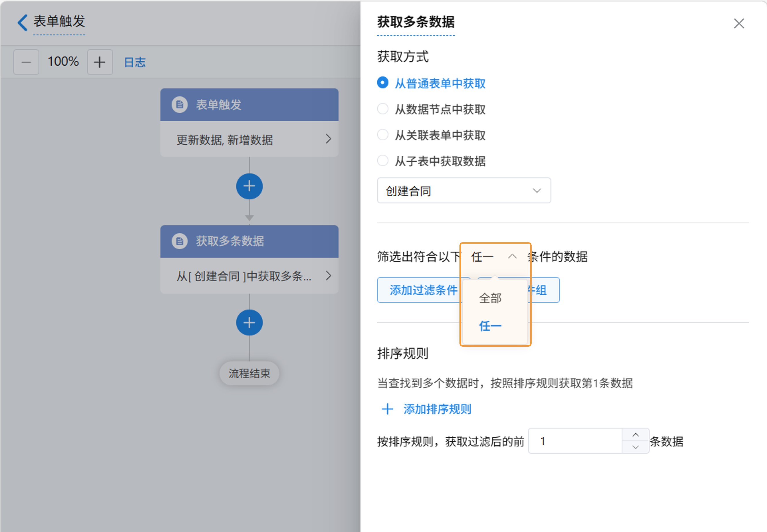
Task: Add node below 表单触发 with plus circle
Action: 249,186
